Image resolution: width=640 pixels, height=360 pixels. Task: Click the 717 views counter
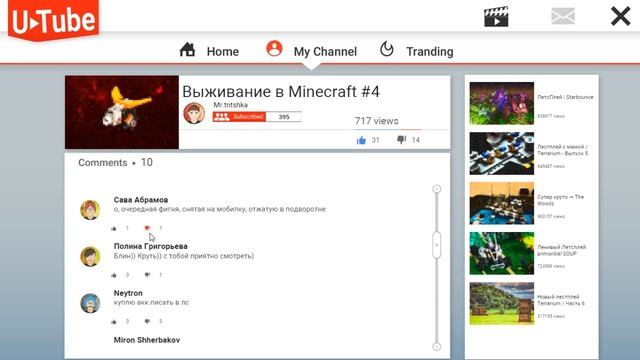[x=376, y=121]
